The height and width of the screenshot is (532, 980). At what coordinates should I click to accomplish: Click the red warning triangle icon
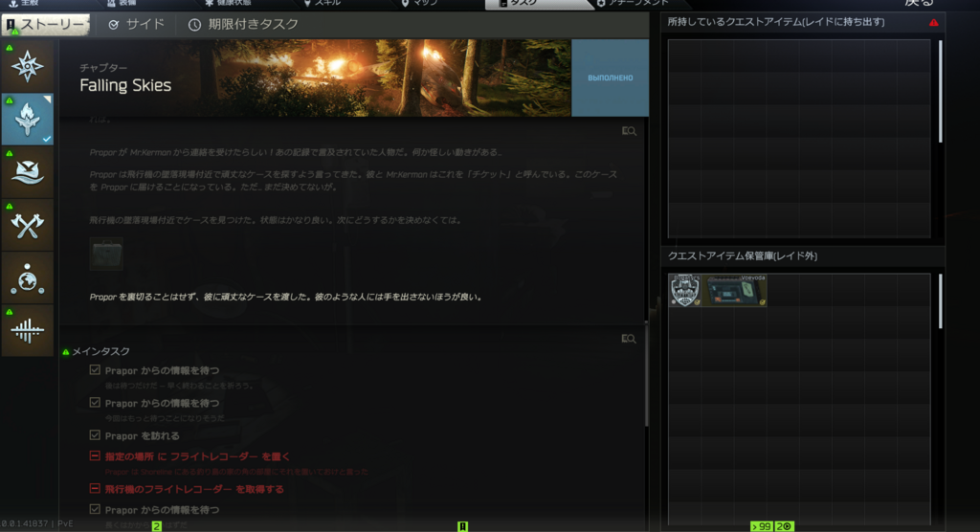933,23
